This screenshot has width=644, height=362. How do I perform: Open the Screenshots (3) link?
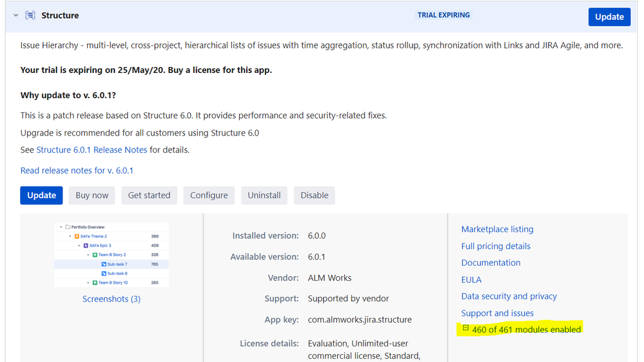pyautogui.click(x=112, y=299)
